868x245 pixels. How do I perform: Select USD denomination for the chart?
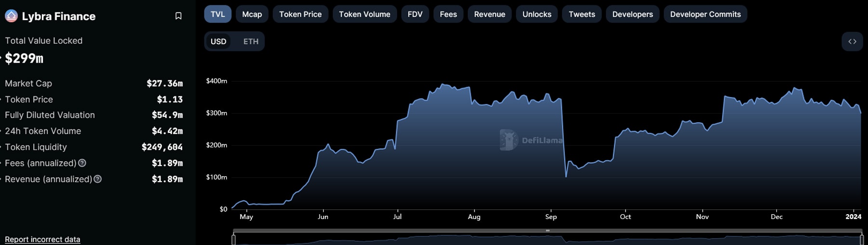click(x=218, y=41)
